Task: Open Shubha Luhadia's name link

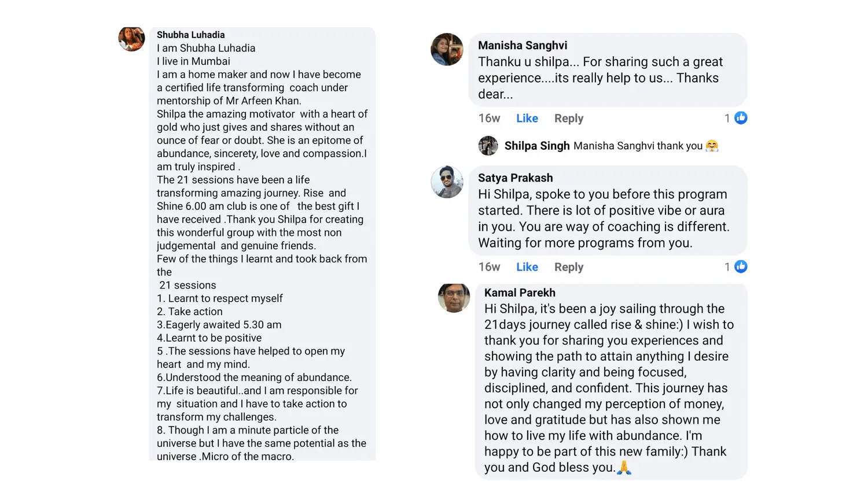Action: pyautogui.click(x=190, y=35)
